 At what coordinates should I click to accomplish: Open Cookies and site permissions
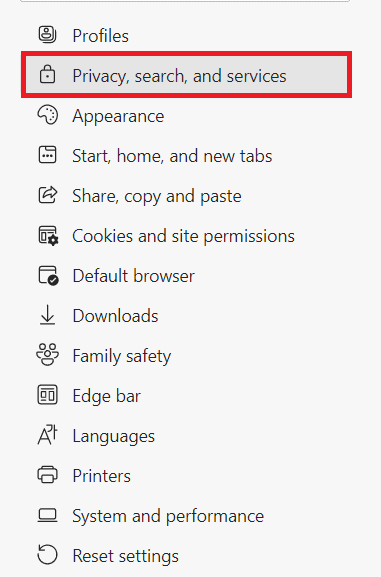(186, 236)
